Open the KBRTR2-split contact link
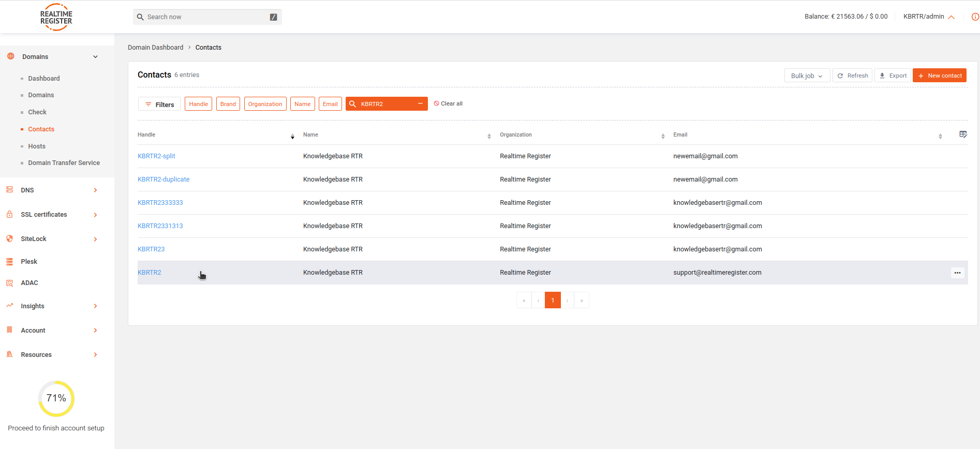Viewport: 980px width, 449px height. point(156,156)
